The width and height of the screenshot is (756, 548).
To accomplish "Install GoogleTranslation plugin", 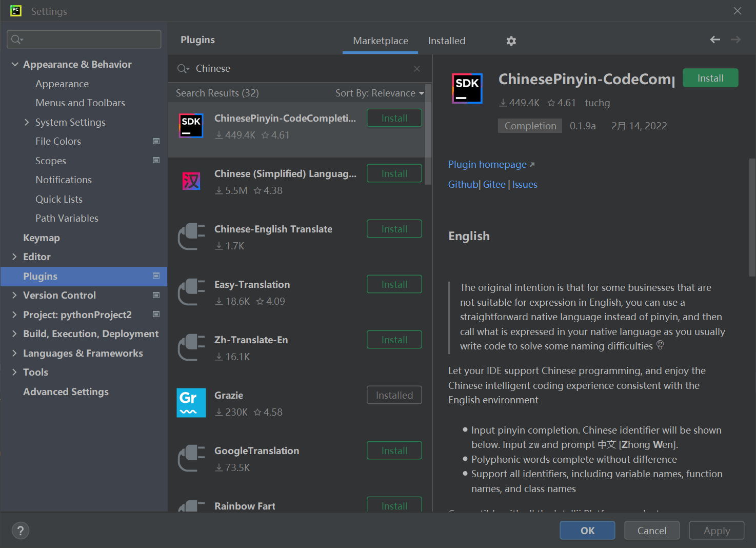I will tap(394, 451).
